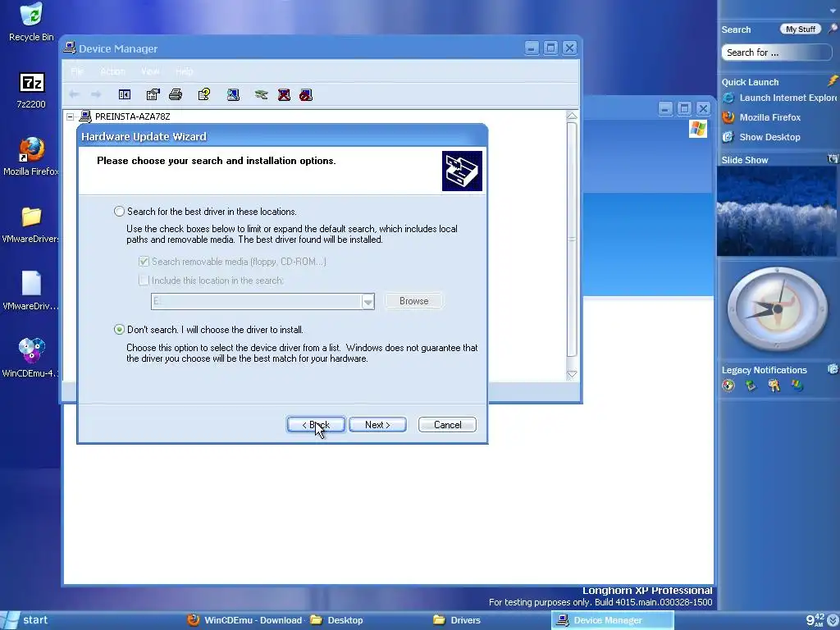Open the Recycle Bin desktop icon
This screenshot has width=840, height=630.
click(31, 21)
